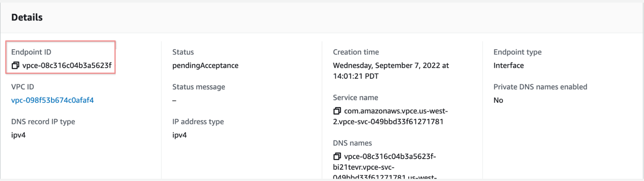Select the vpce-08c316c04b3a5623f endpoint ID text
This screenshot has width=644, height=181.
(67, 65)
